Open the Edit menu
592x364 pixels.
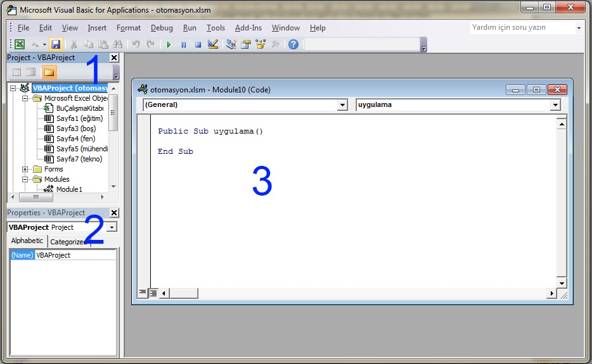tap(45, 27)
